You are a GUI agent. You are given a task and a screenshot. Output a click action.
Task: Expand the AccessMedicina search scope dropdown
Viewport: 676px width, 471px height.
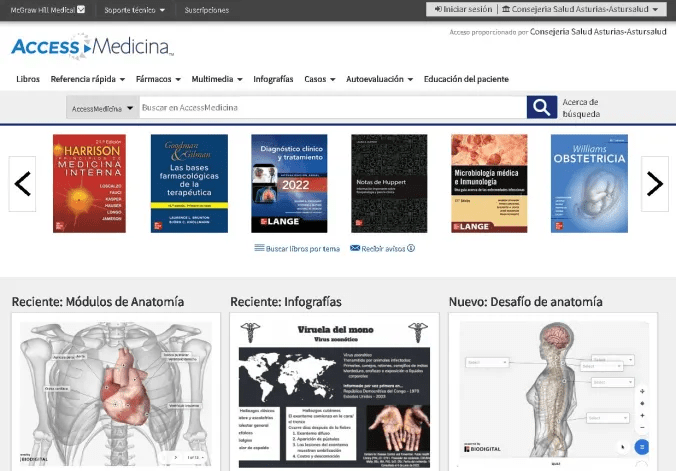coord(102,108)
